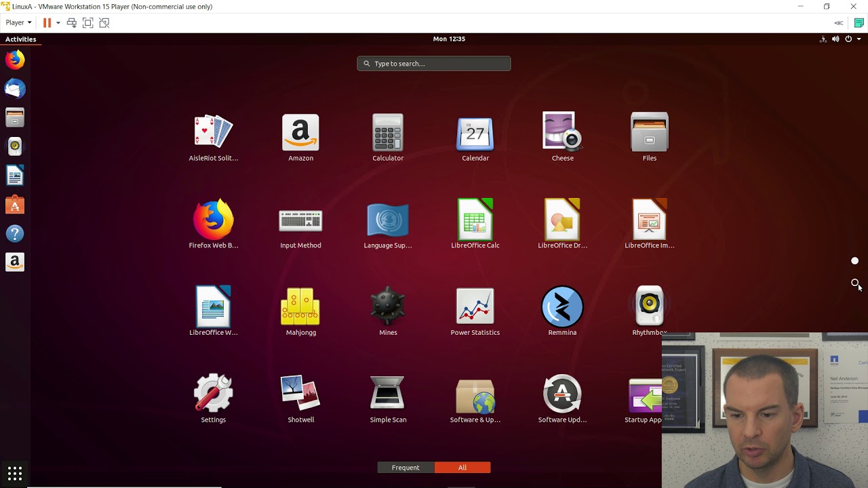Open Files from app grid

tap(649, 138)
